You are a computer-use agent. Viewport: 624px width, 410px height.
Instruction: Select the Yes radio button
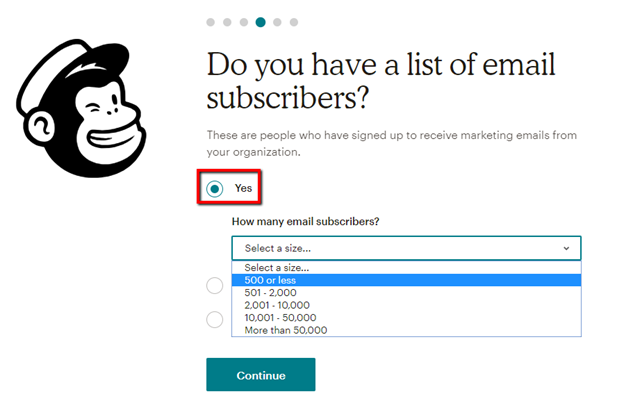coord(215,188)
